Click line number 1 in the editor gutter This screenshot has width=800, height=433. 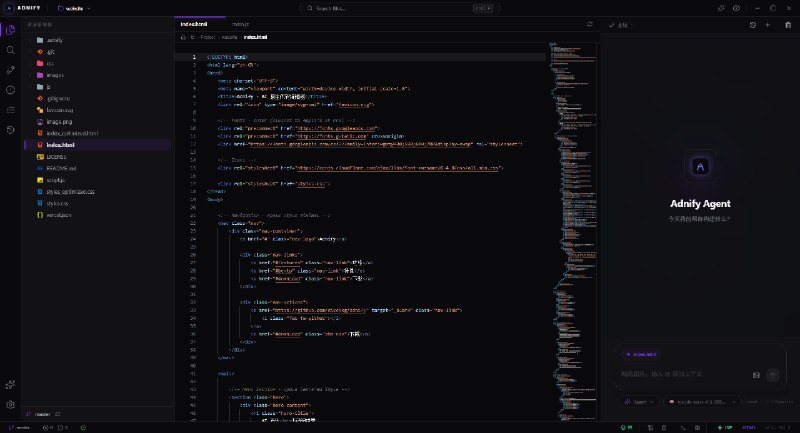(194, 57)
